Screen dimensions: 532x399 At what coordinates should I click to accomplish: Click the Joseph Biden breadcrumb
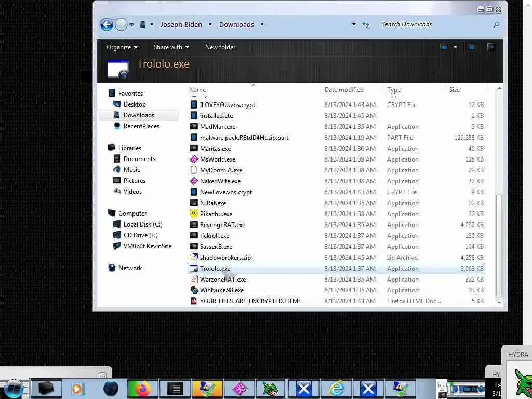(181, 25)
